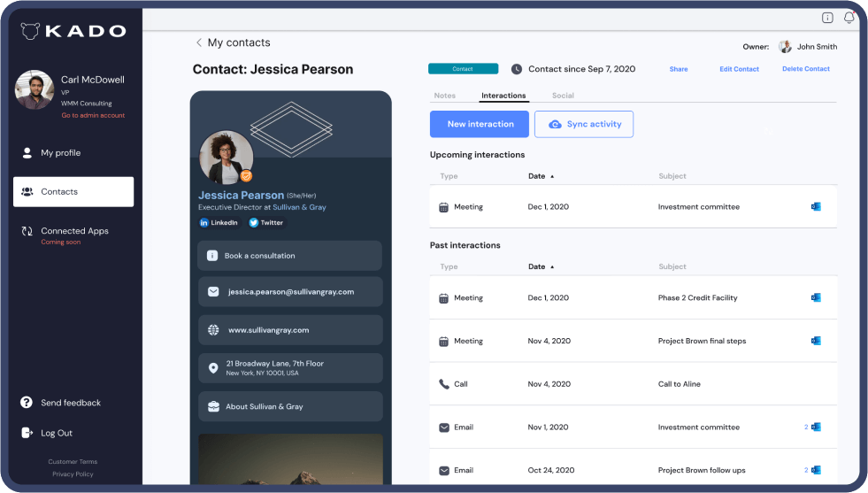The width and height of the screenshot is (868, 493).
Task: Open Jessica Pearson's Twitter profile
Action: 265,223
